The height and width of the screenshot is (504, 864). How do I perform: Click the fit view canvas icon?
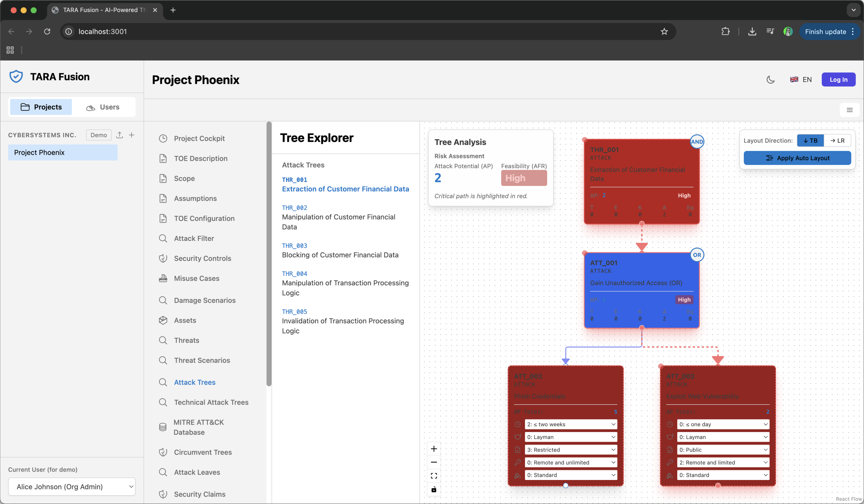(x=434, y=476)
